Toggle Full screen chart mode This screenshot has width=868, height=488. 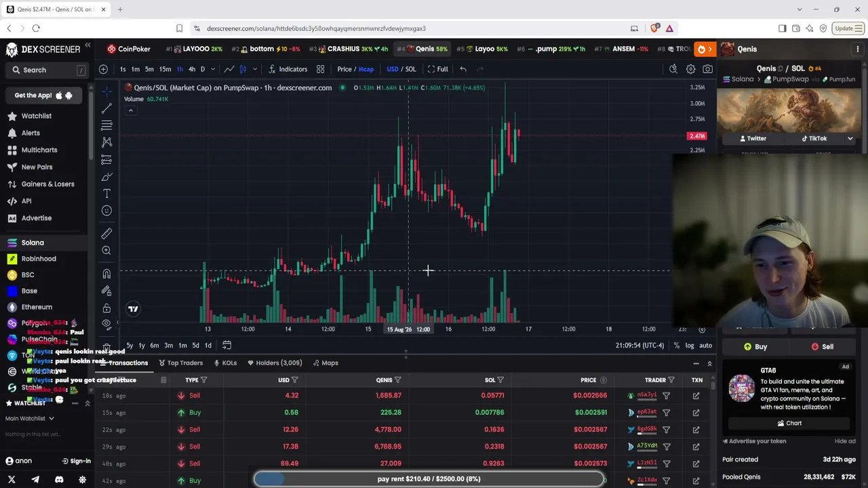point(437,69)
